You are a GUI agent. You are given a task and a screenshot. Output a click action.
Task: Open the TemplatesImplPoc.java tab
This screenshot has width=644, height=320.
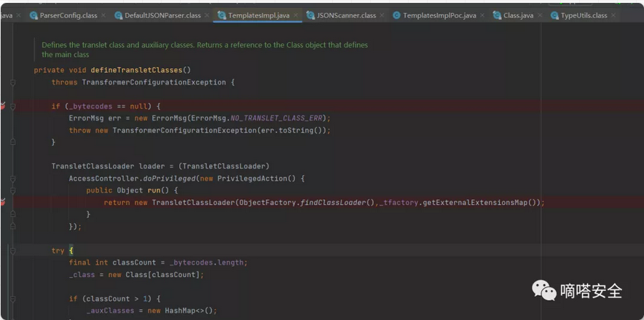[439, 15]
